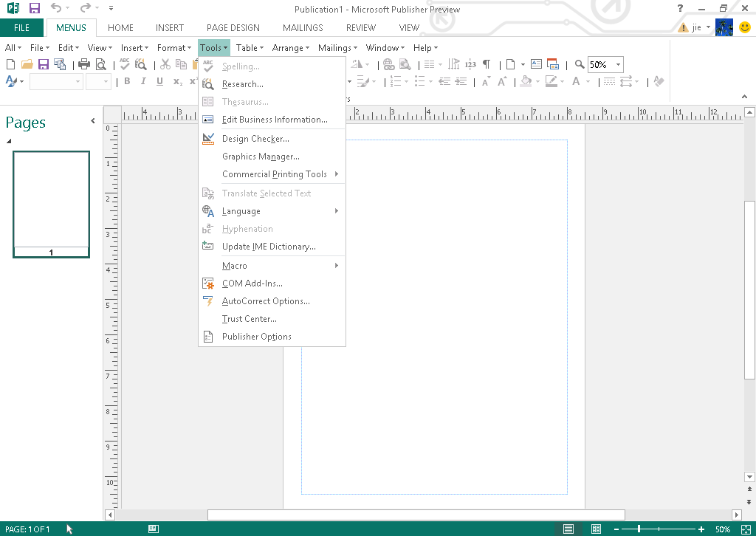756x536 pixels.
Task: Open AutoCorrect Options...
Action: tap(272, 301)
